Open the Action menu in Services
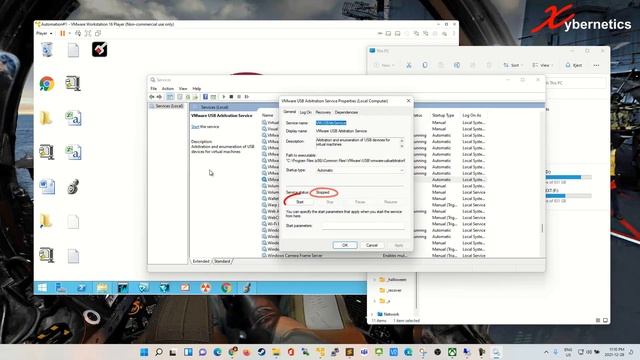Screen dimensions: 640x360 tap(168, 89)
